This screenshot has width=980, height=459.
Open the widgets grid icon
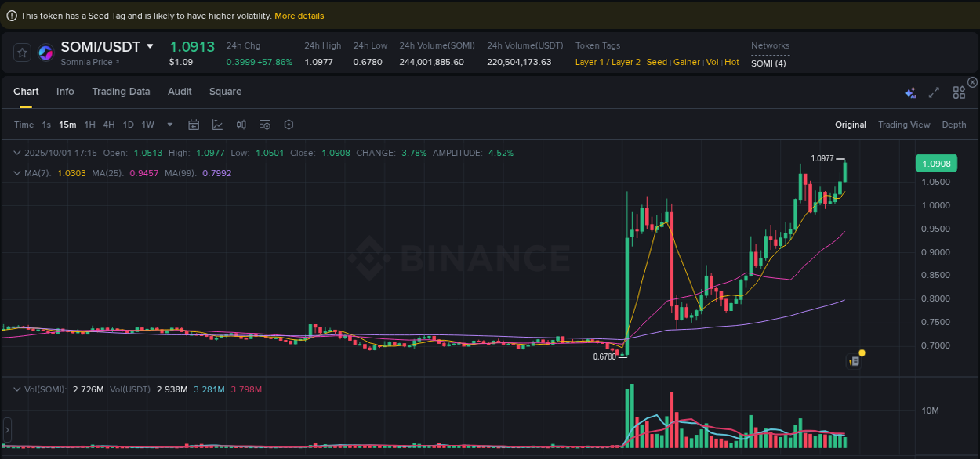[959, 92]
